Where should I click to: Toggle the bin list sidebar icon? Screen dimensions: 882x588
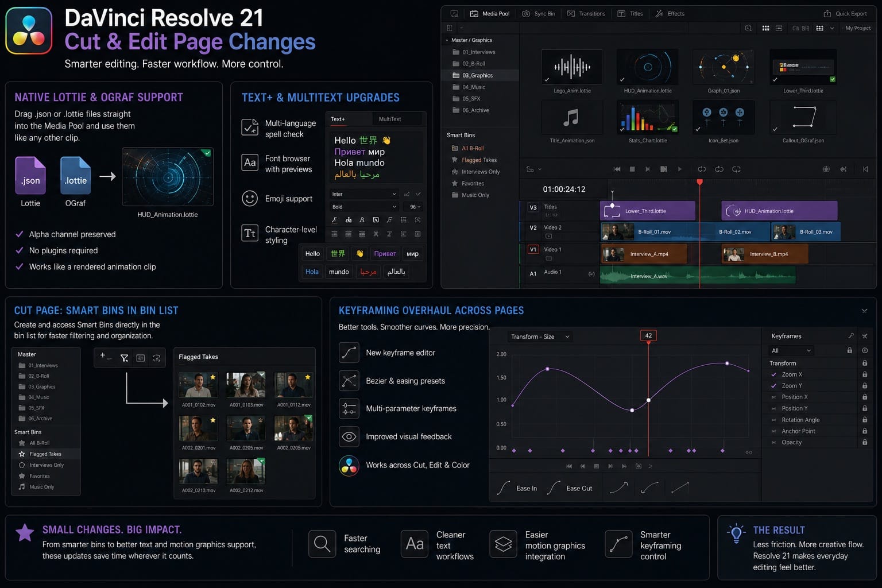tap(450, 28)
